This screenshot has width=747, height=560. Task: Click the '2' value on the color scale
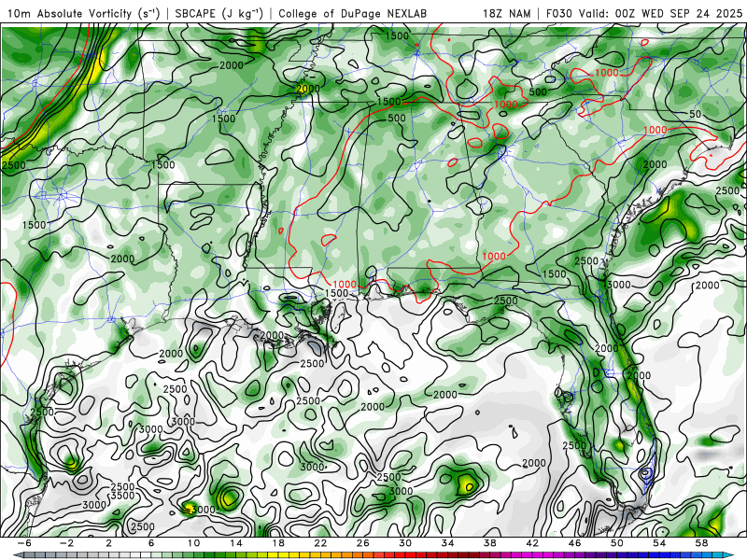tap(108, 543)
